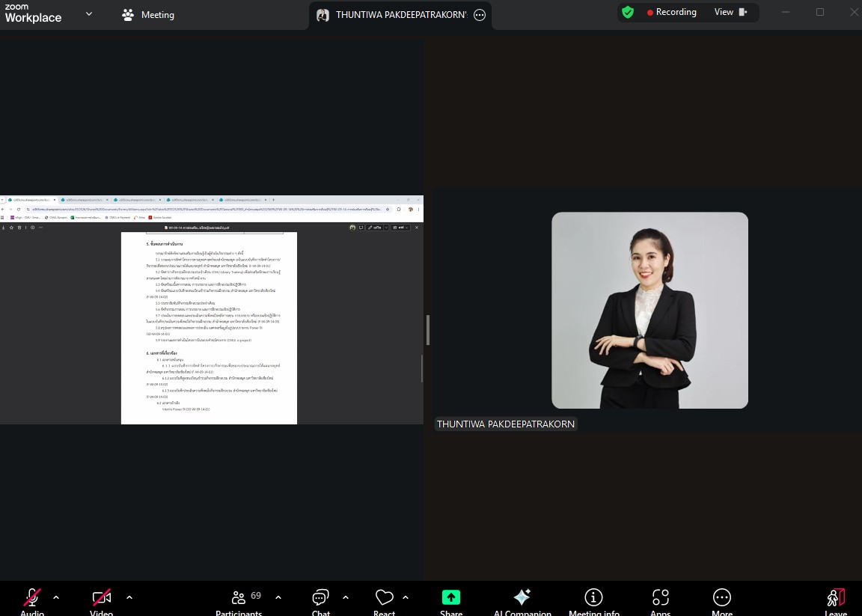Start video with the Video button
862x616 pixels.
(x=102, y=599)
